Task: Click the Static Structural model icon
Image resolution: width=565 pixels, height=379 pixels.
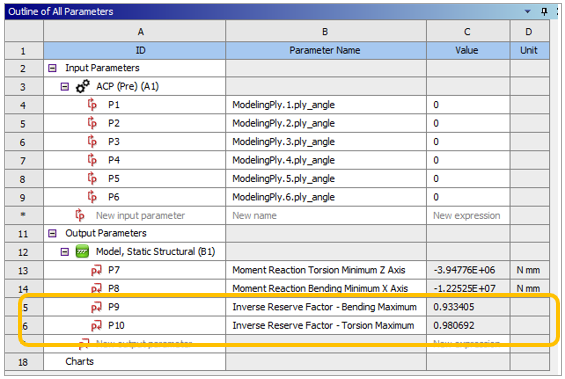Action: 83,251
